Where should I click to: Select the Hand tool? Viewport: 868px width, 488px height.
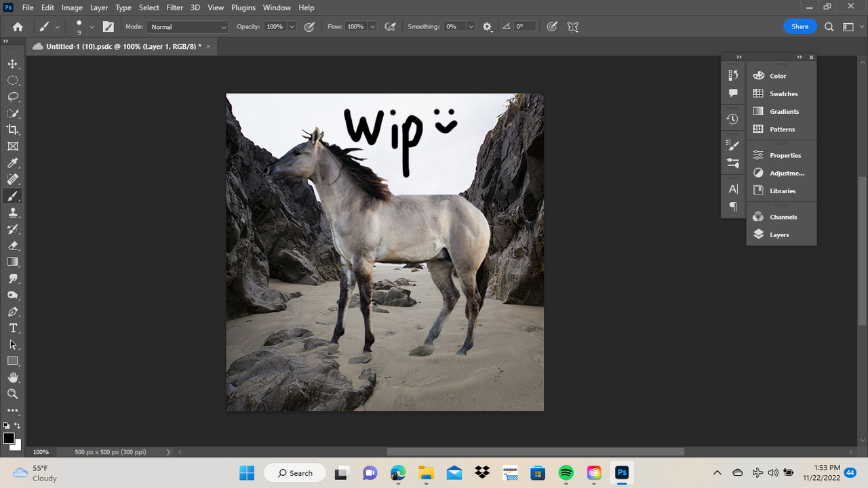(x=13, y=378)
